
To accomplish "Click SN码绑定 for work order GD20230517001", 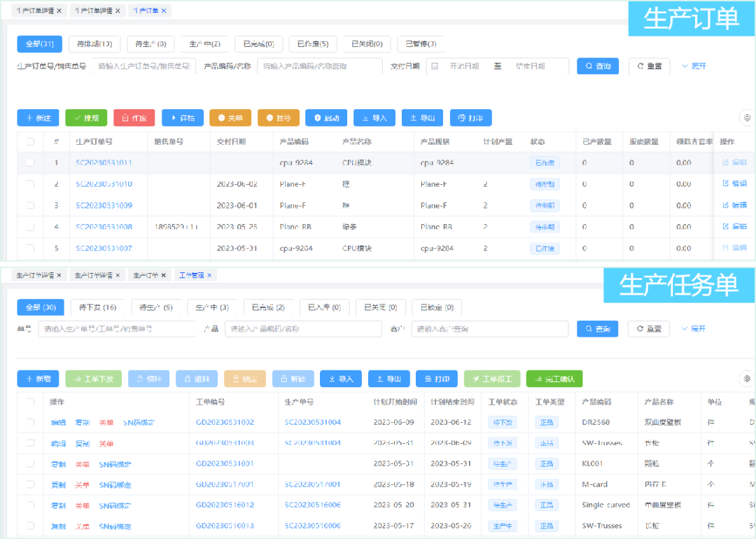I will click(115, 484).
